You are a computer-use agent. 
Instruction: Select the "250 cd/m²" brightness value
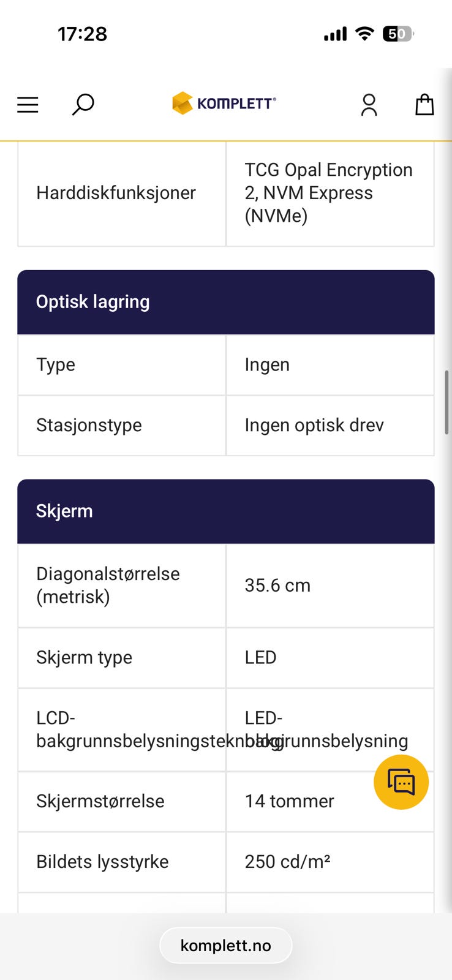click(x=287, y=862)
